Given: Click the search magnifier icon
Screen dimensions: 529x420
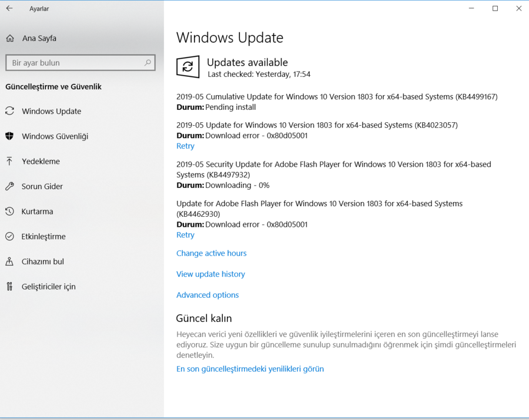Looking at the screenshot, I should tap(148, 63).
